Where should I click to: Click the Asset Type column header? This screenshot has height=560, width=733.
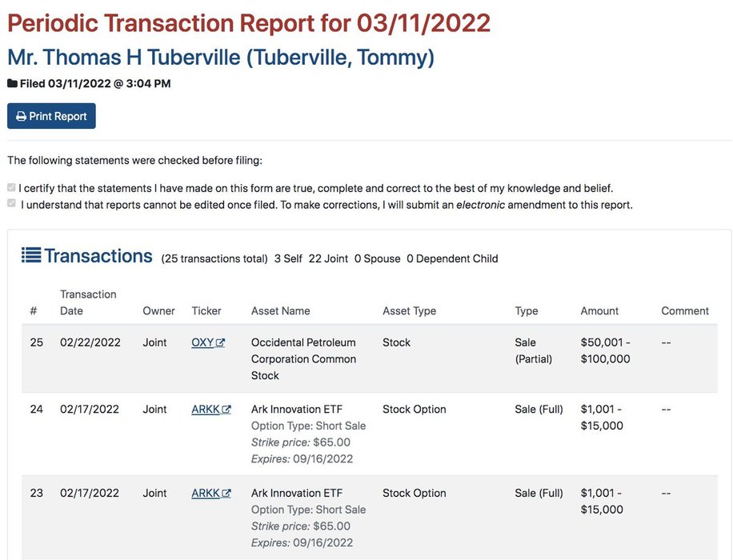(409, 311)
